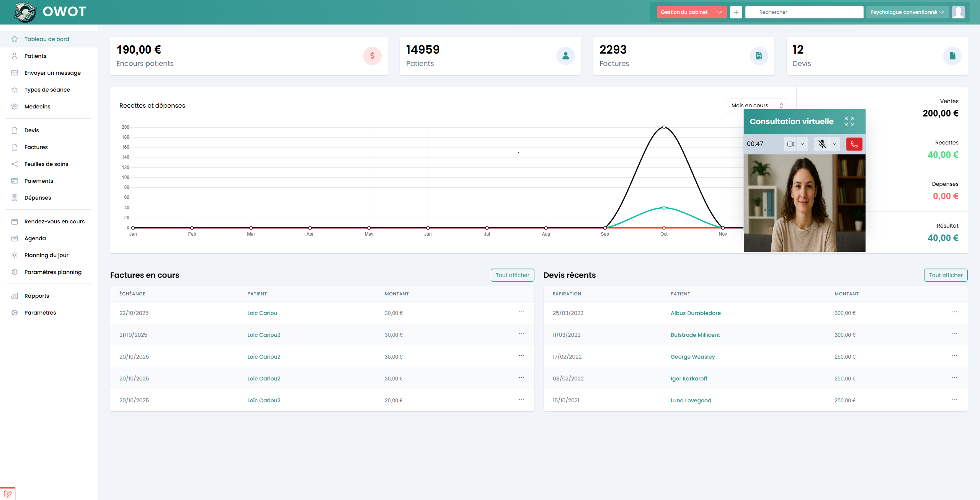The height and width of the screenshot is (500, 980).
Task: Click the plus button in header
Action: [736, 12]
